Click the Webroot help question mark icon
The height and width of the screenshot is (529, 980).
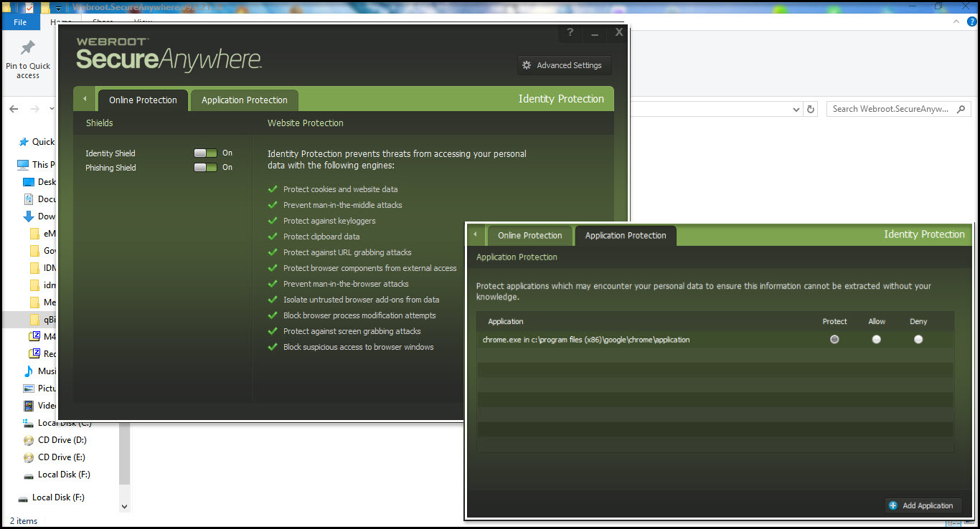[x=570, y=32]
